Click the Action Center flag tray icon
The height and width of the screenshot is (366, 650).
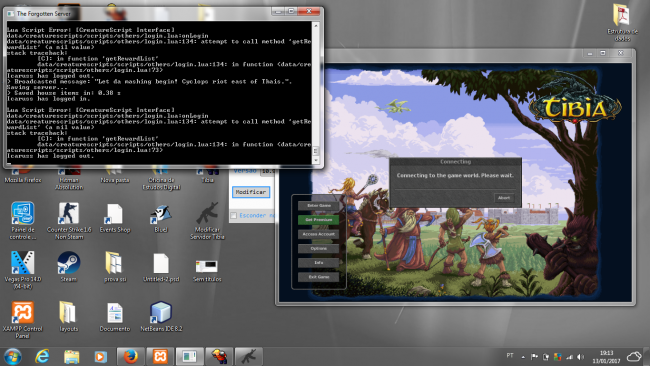(534, 357)
